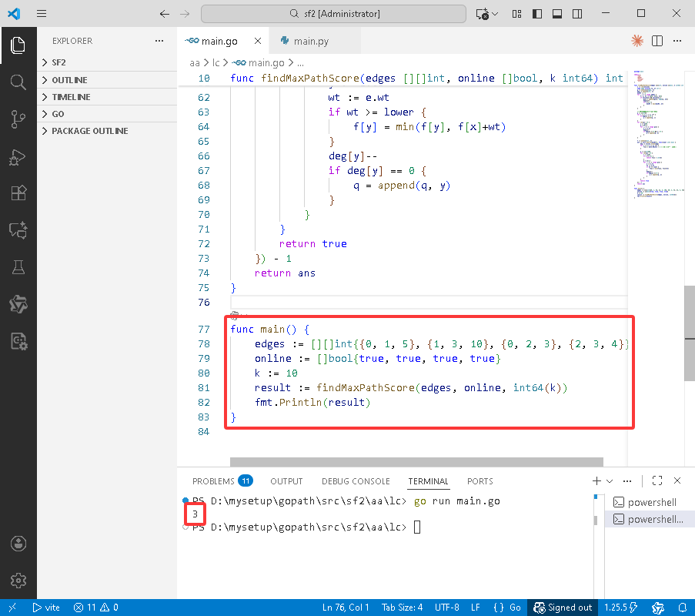This screenshot has height=616, width=695.
Task: Expand the GO section
Action: point(107,114)
